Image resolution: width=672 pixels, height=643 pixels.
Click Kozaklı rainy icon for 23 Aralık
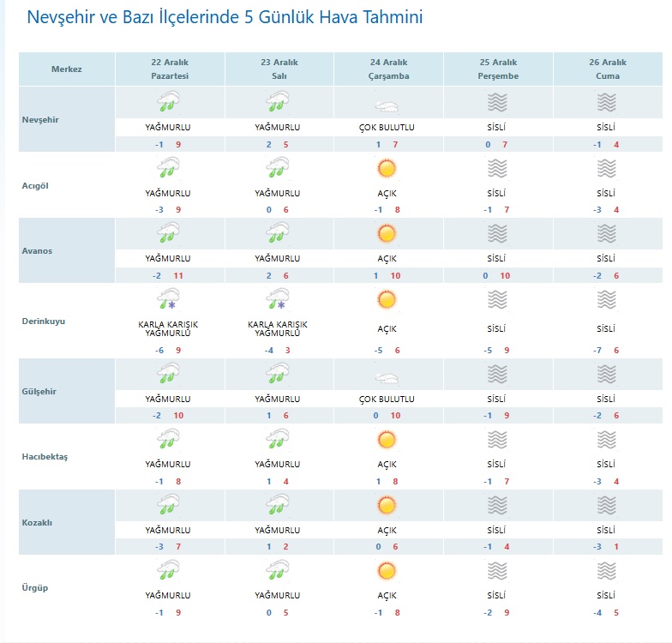tap(279, 504)
